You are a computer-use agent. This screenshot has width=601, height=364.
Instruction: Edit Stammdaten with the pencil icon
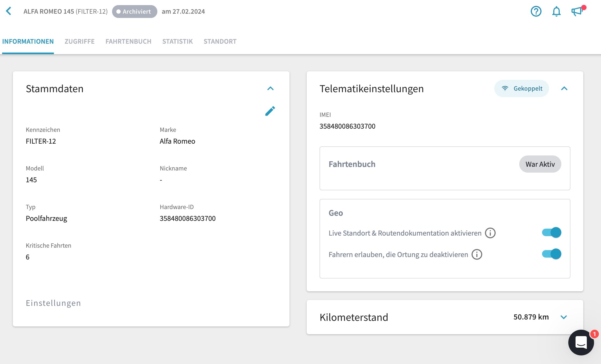270,111
